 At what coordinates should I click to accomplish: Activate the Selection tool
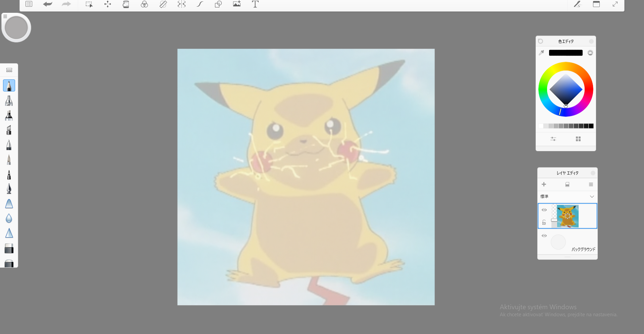(x=89, y=4)
